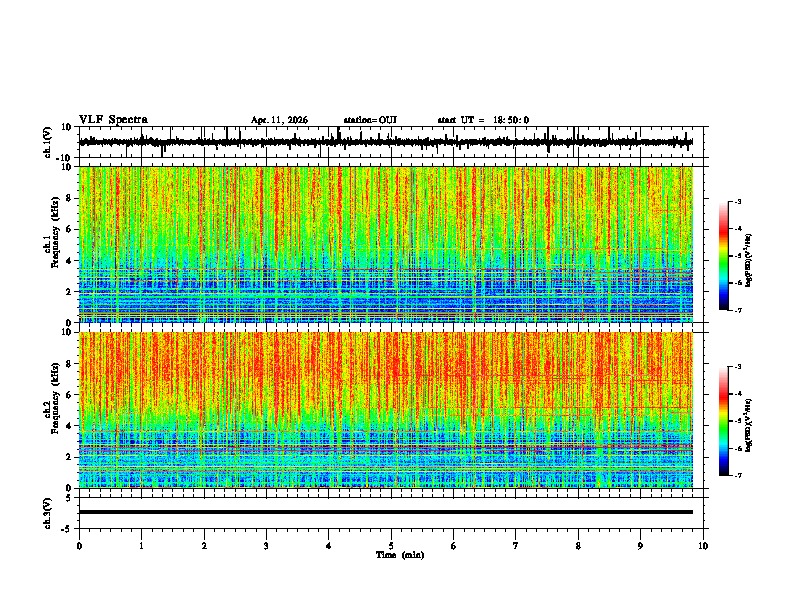
Task: Click the color scale bar beside ch.1 spectrogram
Action: pyautogui.click(x=724, y=256)
